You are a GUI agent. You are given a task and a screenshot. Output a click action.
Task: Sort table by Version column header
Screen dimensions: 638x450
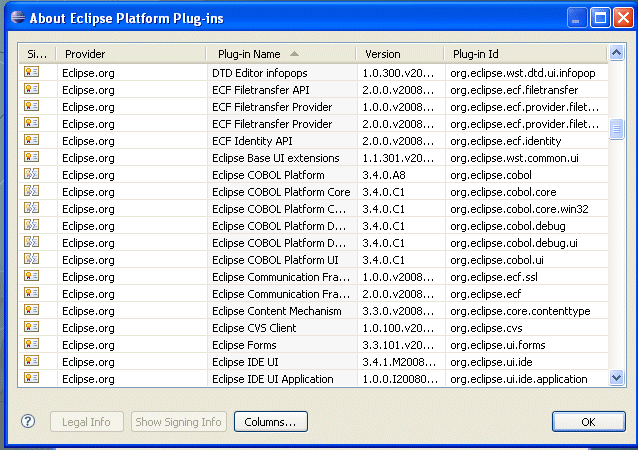400,54
